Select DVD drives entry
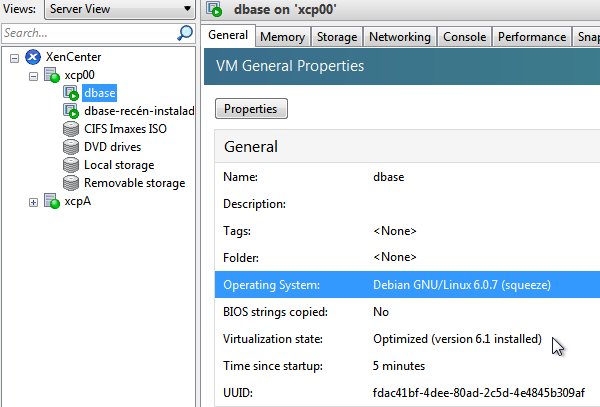Viewport: 600px width, 407px height. (112, 147)
